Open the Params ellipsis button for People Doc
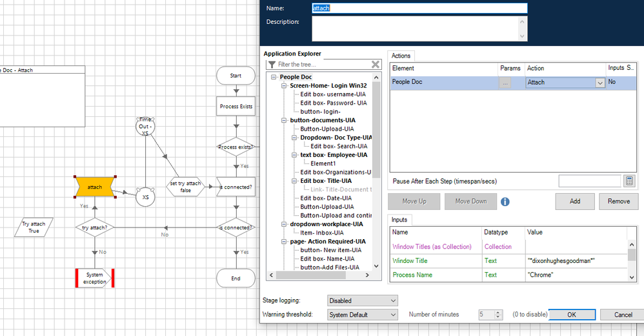 point(505,83)
